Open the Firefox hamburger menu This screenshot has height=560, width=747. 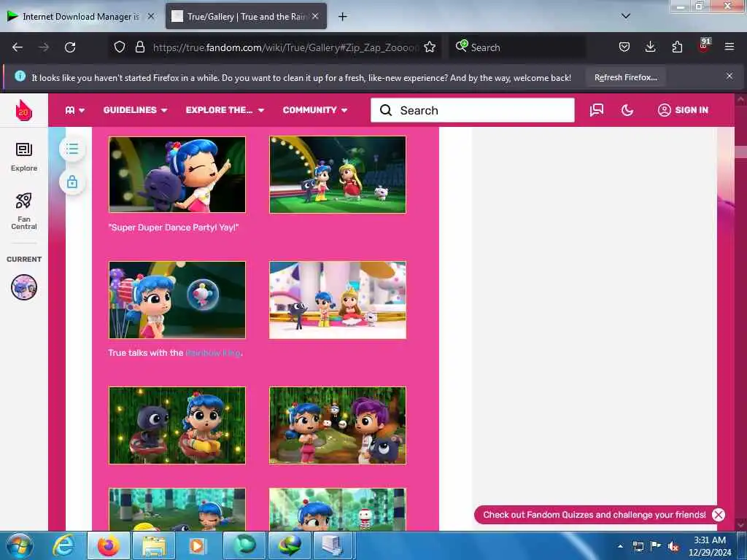pyautogui.click(x=729, y=47)
